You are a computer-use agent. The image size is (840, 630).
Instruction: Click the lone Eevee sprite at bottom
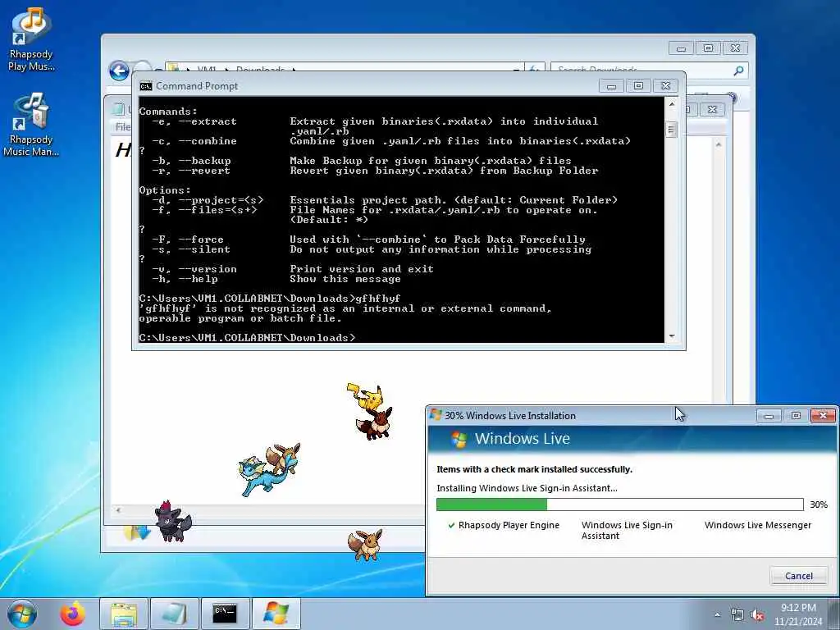point(365,545)
